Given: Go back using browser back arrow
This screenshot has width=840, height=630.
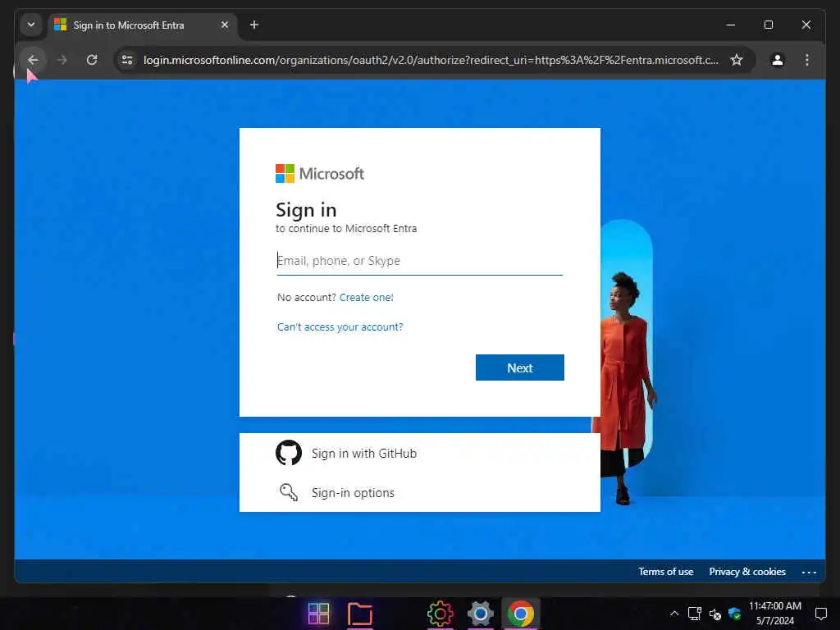Looking at the screenshot, I should tap(33, 60).
